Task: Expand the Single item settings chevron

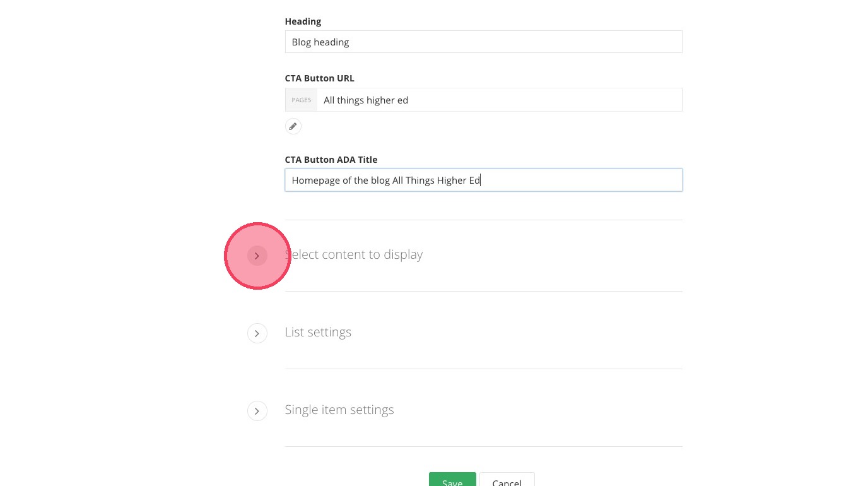Action: click(x=257, y=411)
